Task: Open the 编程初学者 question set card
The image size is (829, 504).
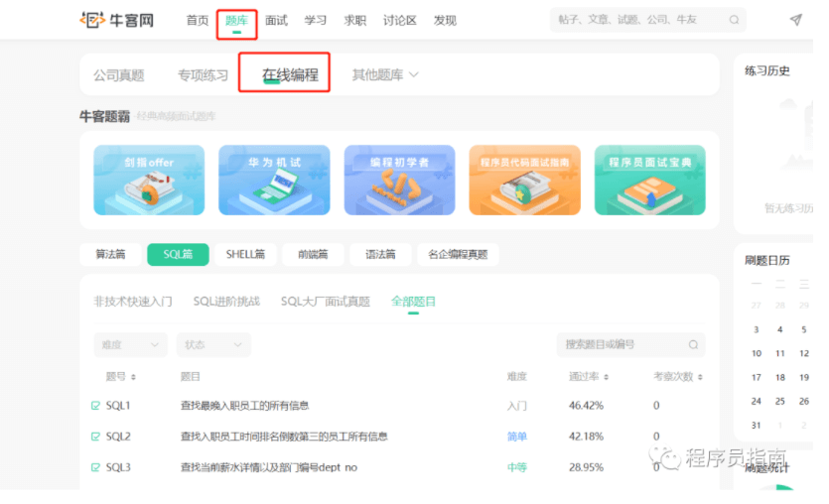Action: tap(399, 180)
